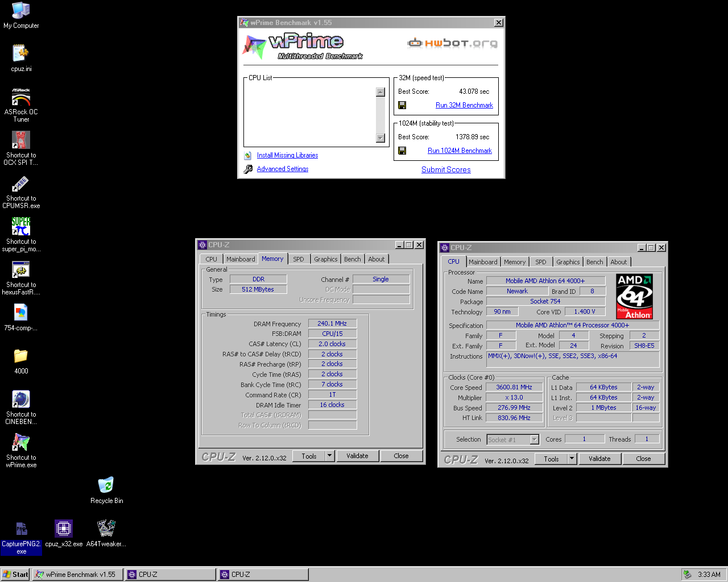
Task: Click the Tools button in Memory CPU-Z window
Action: (x=309, y=456)
